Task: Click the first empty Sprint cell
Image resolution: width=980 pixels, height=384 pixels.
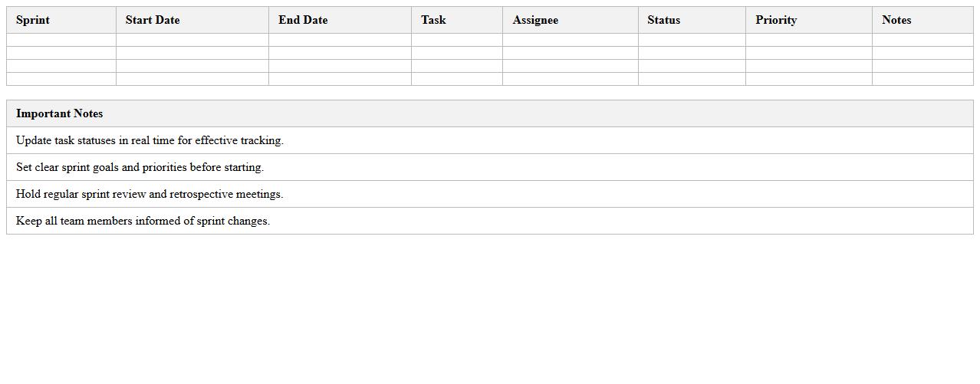Action: [61, 40]
